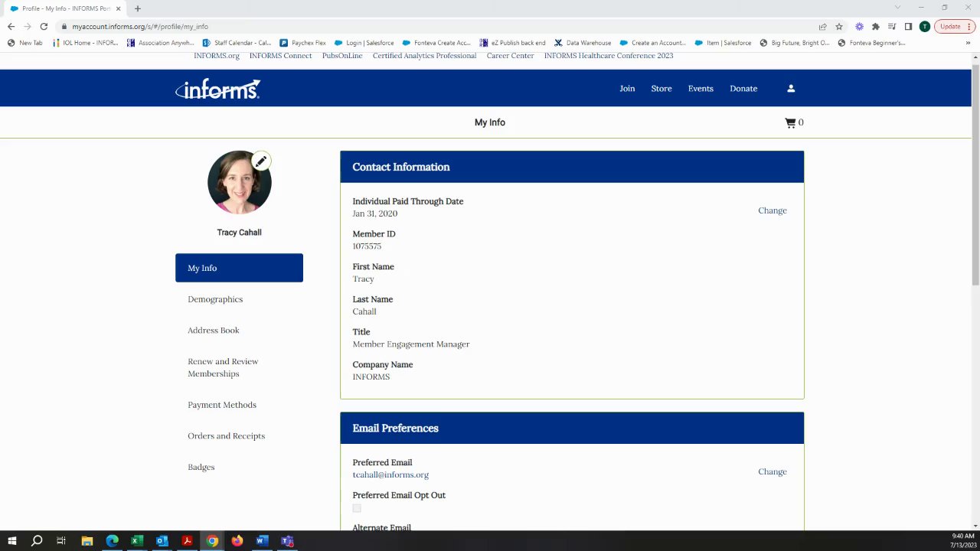Viewport: 980px width, 551px height.
Task: Open the Chrome profile avatar T
Action: click(924, 26)
